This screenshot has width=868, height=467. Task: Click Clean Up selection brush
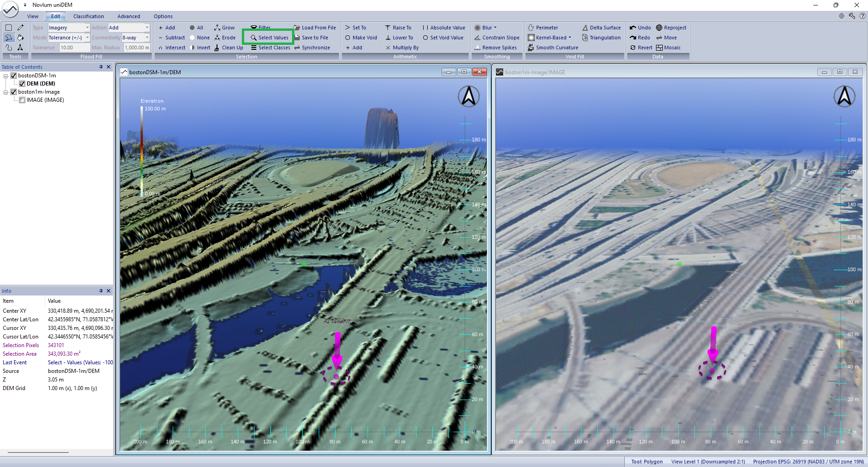(x=217, y=48)
